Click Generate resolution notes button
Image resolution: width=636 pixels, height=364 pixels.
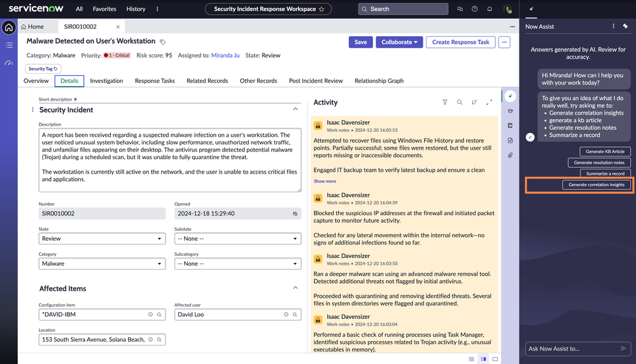click(599, 162)
